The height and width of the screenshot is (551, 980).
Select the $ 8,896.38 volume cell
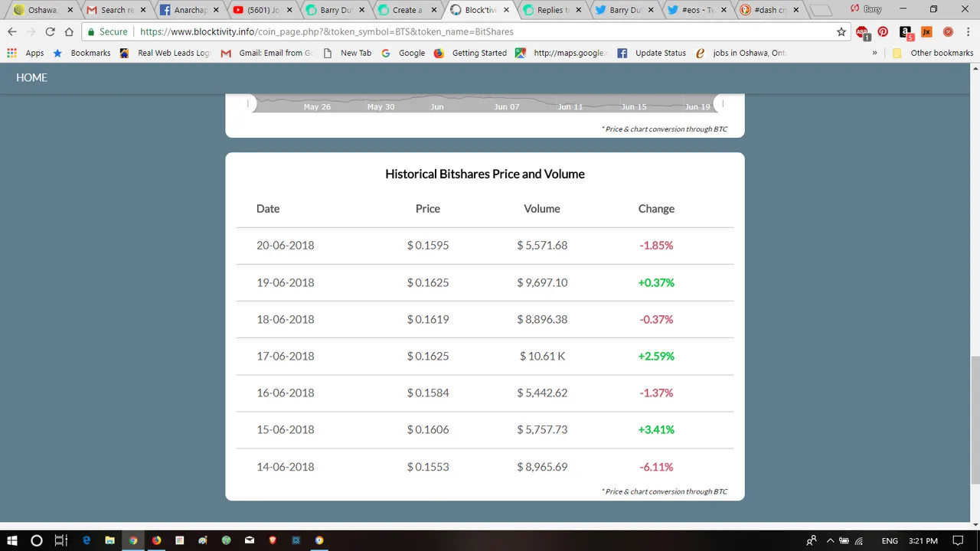(x=542, y=319)
